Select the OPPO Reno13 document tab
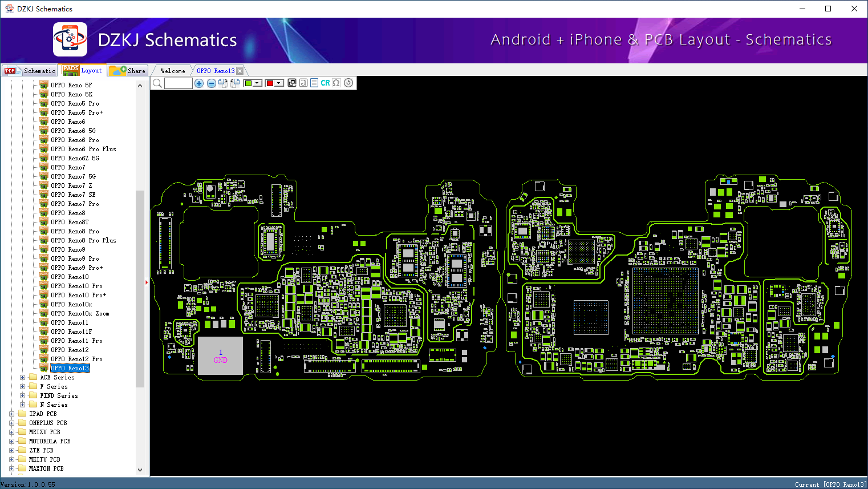 216,71
